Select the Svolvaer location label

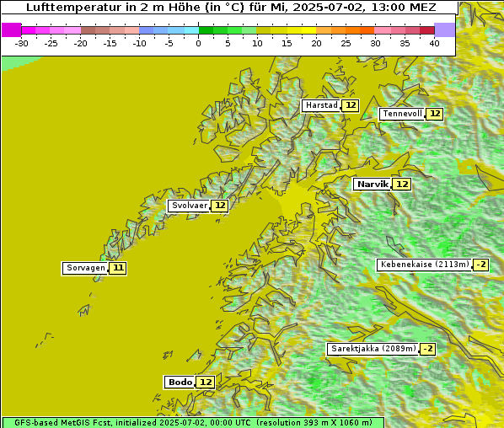tap(189, 206)
